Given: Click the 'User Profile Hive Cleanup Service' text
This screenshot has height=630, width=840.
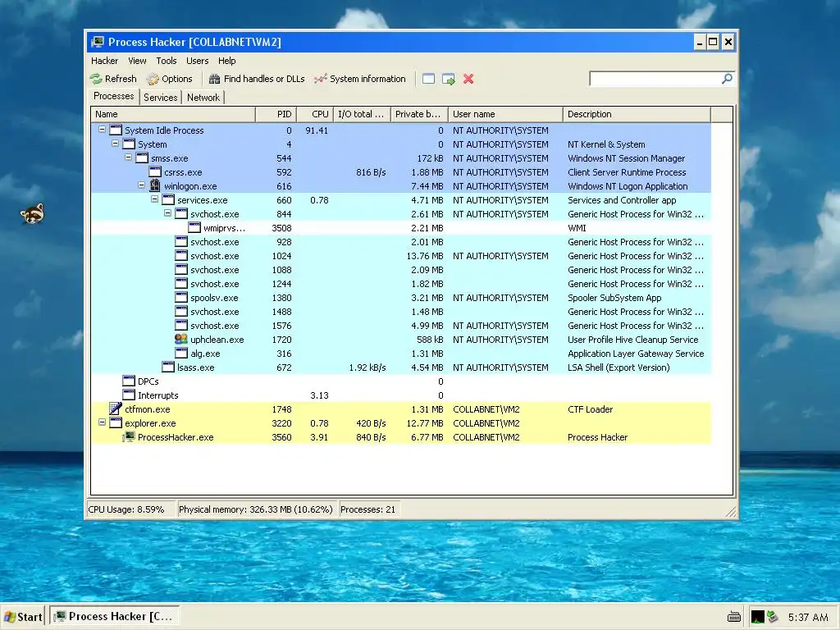Looking at the screenshot, I should (632, 339).
